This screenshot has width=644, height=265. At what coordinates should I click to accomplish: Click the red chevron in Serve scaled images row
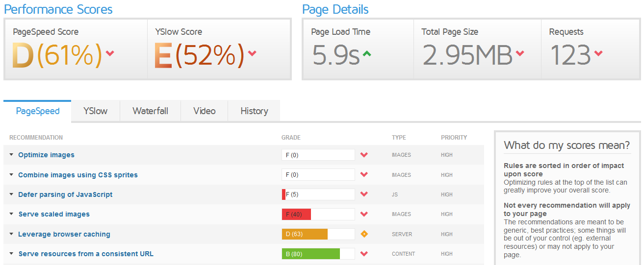(x=364, y=214)
